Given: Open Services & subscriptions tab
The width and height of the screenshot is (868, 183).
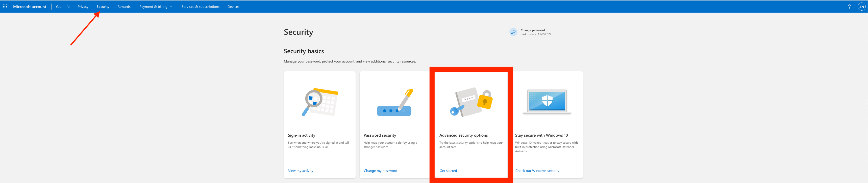Looking at the screenshot, I should tap(201, 6).
